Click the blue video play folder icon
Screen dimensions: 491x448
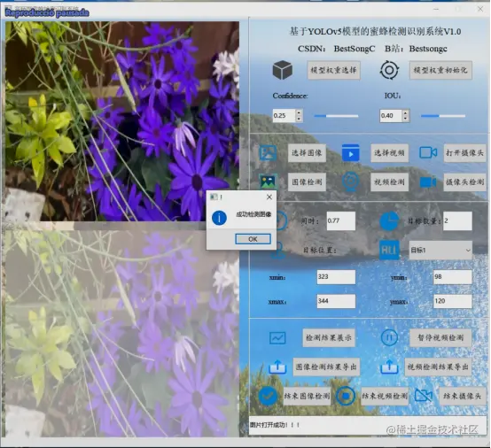350,152
